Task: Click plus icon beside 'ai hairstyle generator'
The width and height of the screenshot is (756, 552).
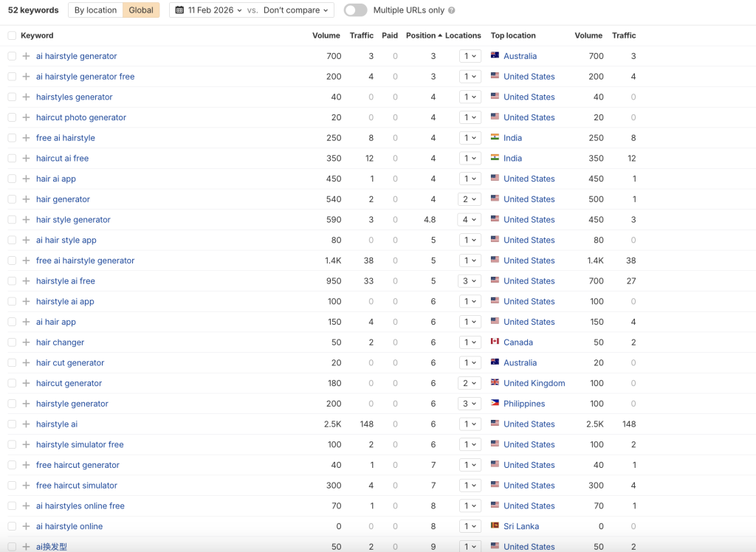Action: 26,56
